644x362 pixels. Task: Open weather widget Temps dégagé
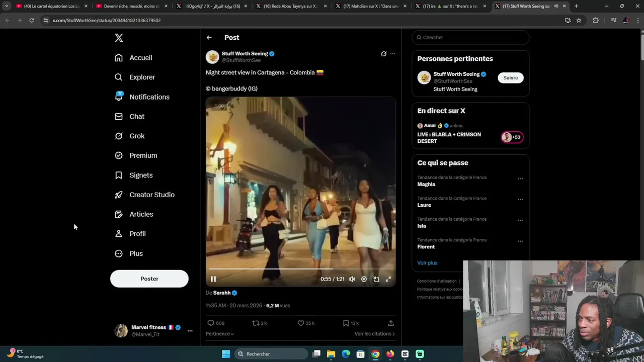[x=25, y=354]
